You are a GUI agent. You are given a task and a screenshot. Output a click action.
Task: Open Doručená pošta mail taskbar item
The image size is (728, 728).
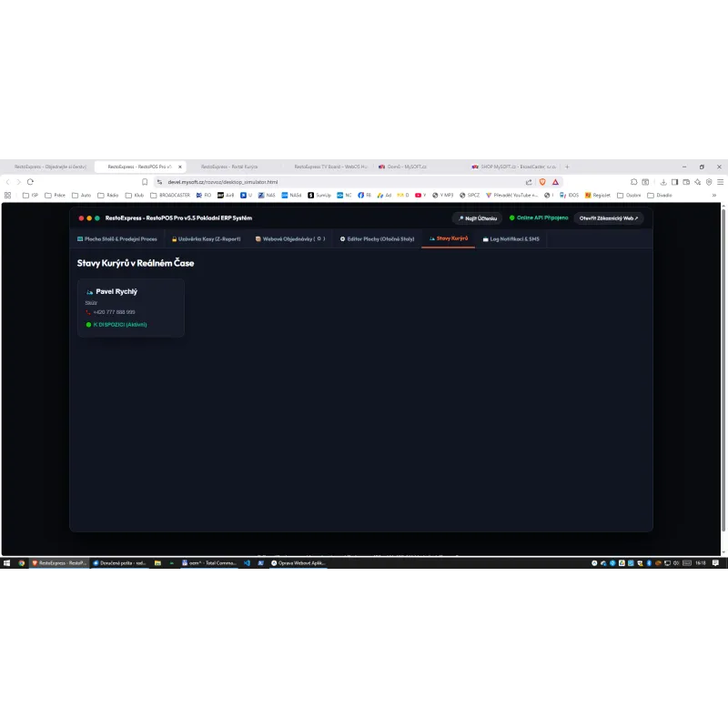(120, 563)
